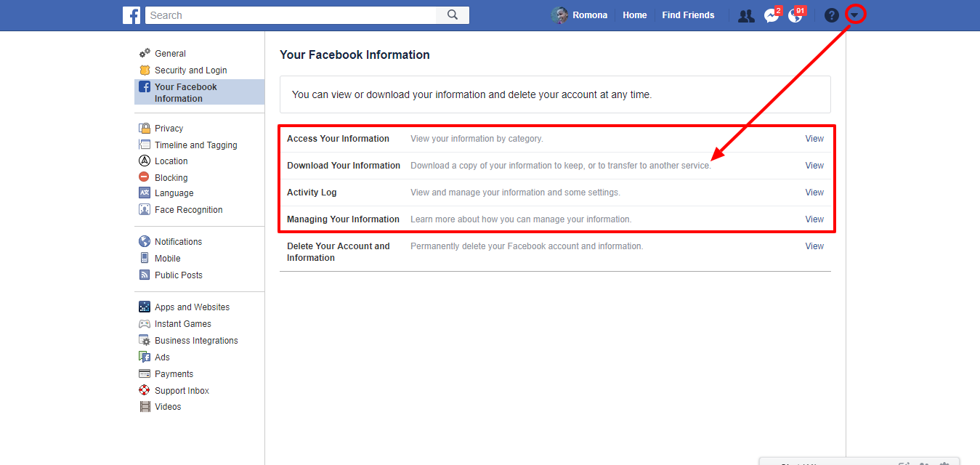Image resolution: width=980 pixels, height=465 pixels.
Task: Focus the Search input field
Action: click(x=291, y=15)
